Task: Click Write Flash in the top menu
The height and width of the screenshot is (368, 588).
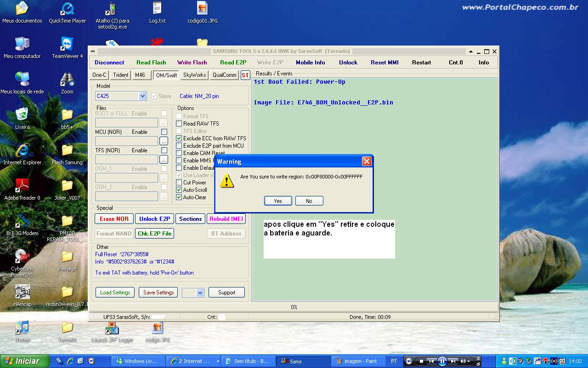Action: coord(192,63)
